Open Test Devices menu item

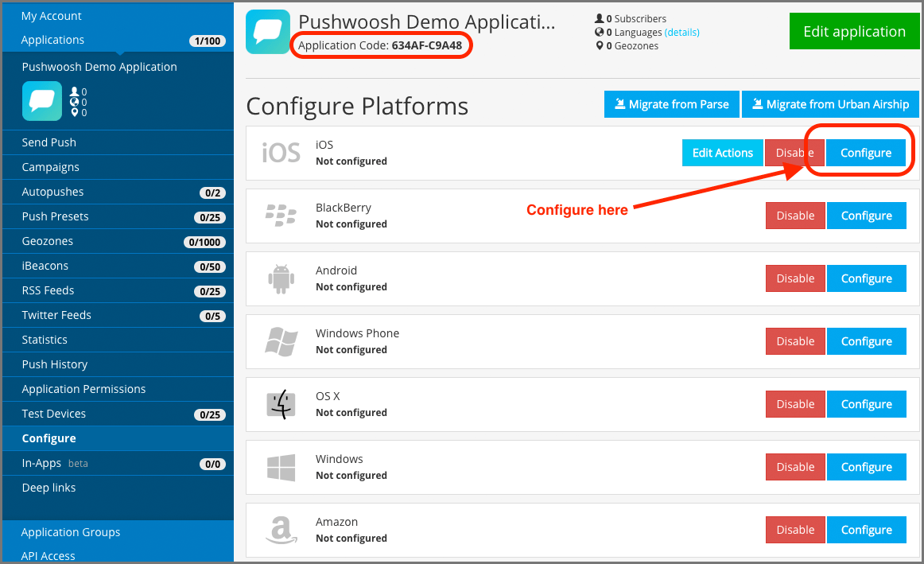point(118,414)
